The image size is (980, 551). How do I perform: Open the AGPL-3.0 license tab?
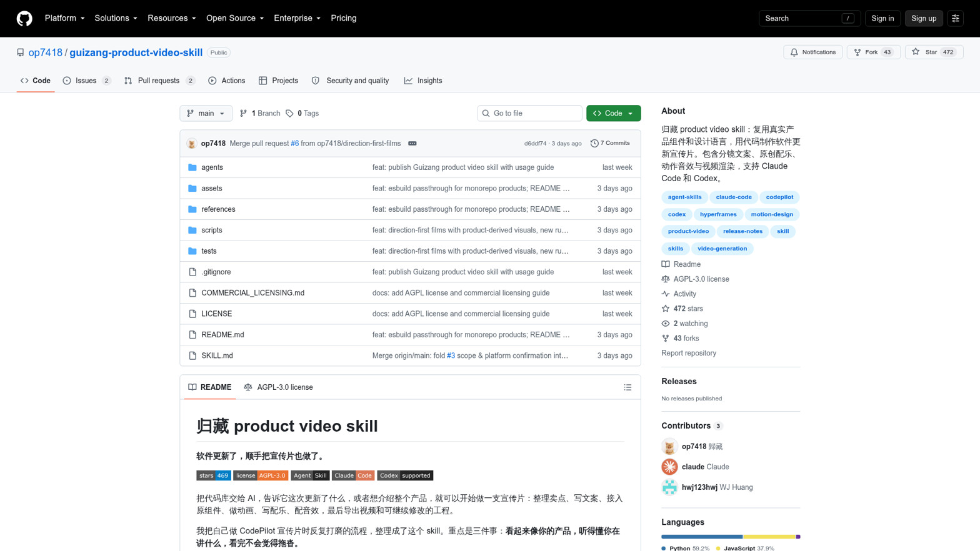(278, 387)
